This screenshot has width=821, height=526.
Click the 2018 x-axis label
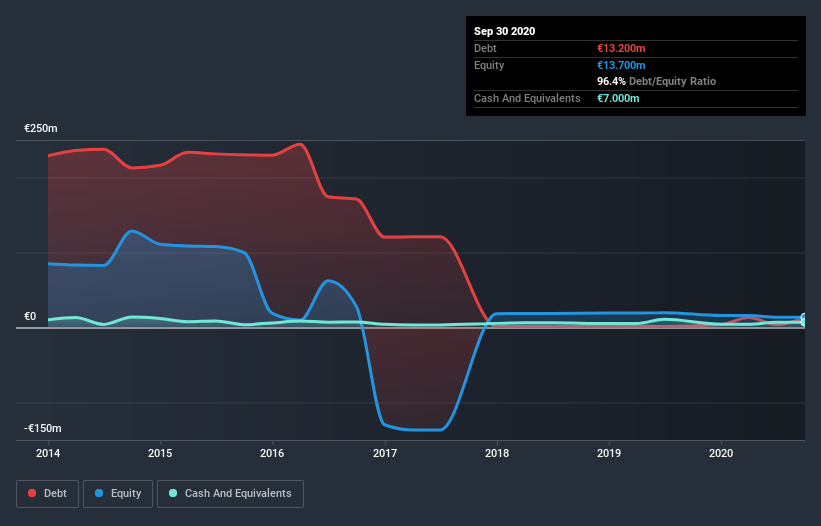pos(497,453)
